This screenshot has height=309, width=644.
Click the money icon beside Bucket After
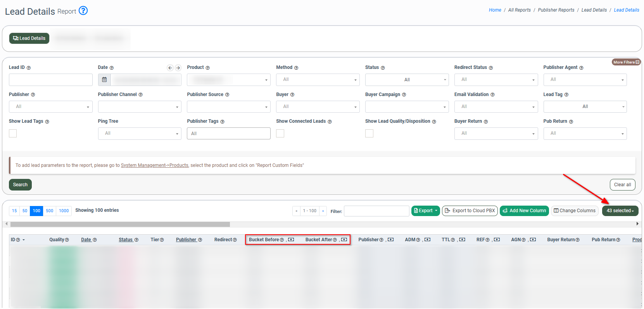tap(344, 240)
